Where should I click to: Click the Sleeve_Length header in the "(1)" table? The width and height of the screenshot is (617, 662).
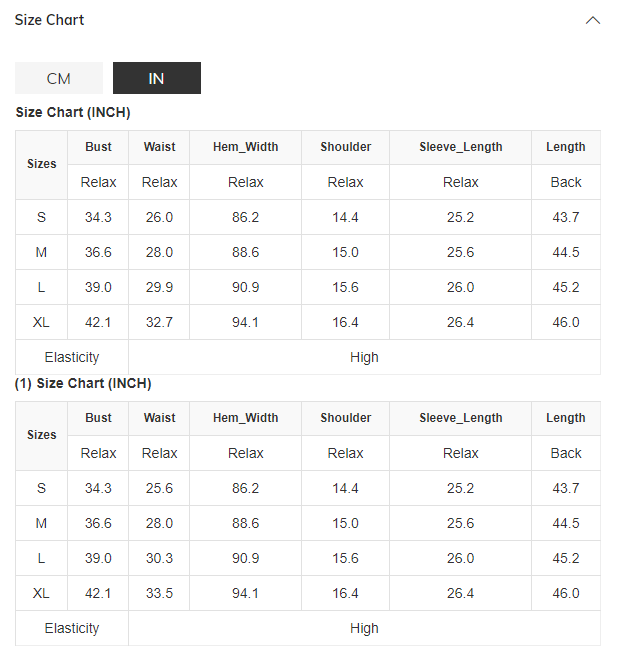[x=460, y=418]
